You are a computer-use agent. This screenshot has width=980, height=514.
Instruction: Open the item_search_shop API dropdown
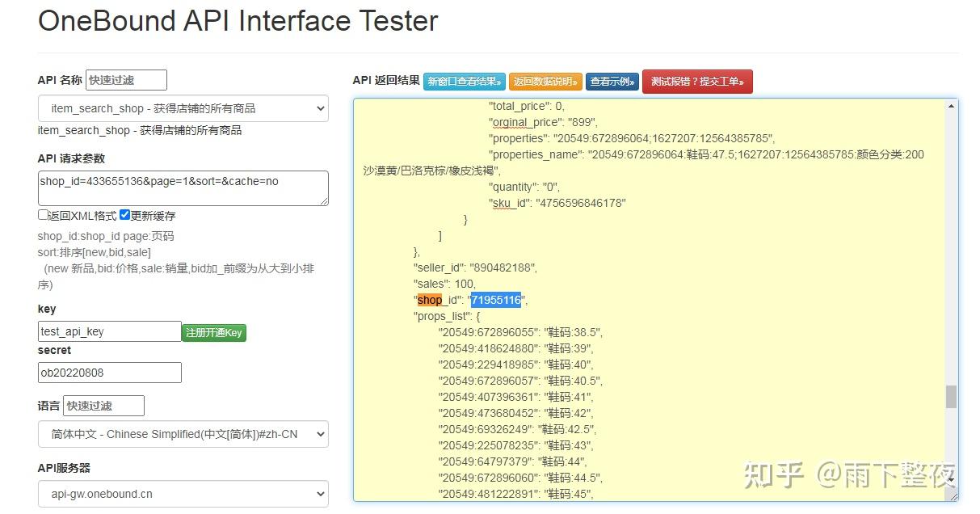183,108
